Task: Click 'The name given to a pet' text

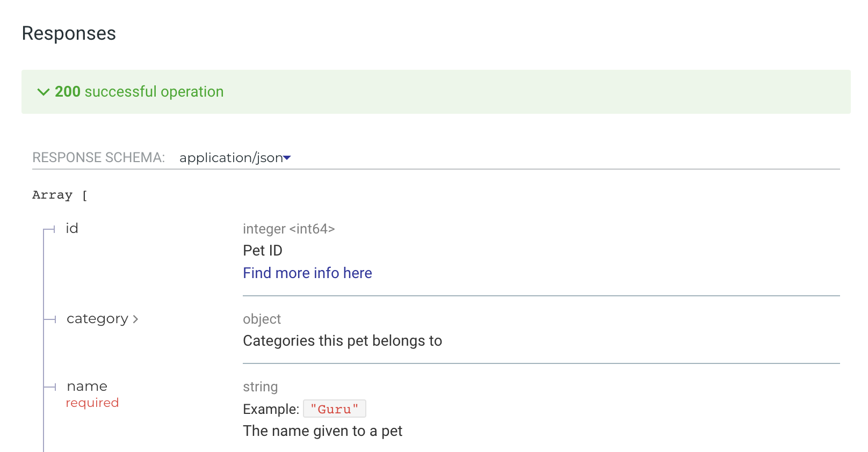Action: [x=322, y=431]
